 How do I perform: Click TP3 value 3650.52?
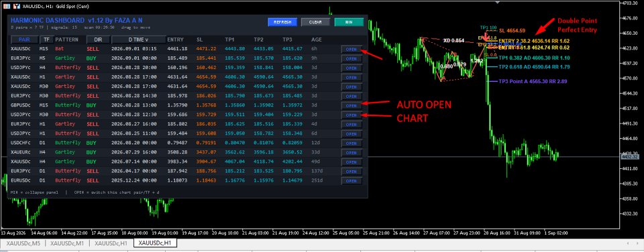292,152
